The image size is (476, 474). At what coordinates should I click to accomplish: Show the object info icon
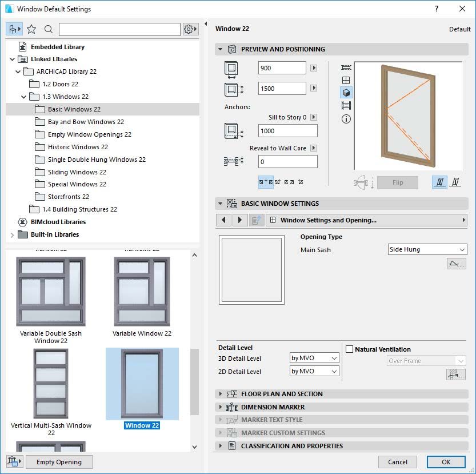(x=346, y=119)
